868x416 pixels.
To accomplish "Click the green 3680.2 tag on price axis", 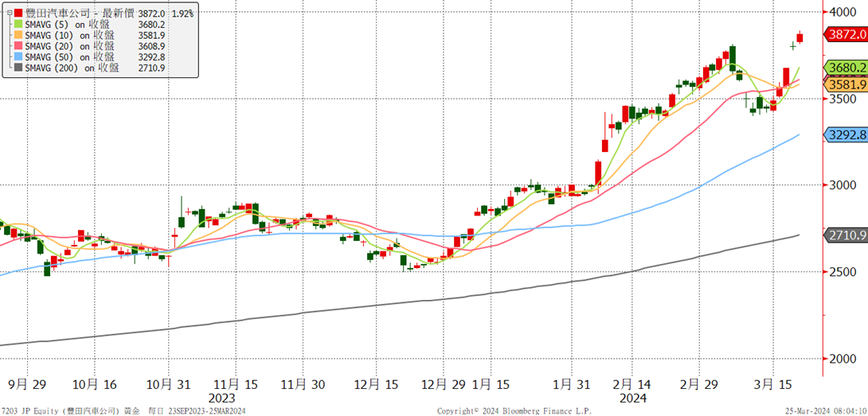I will [847, 68].
